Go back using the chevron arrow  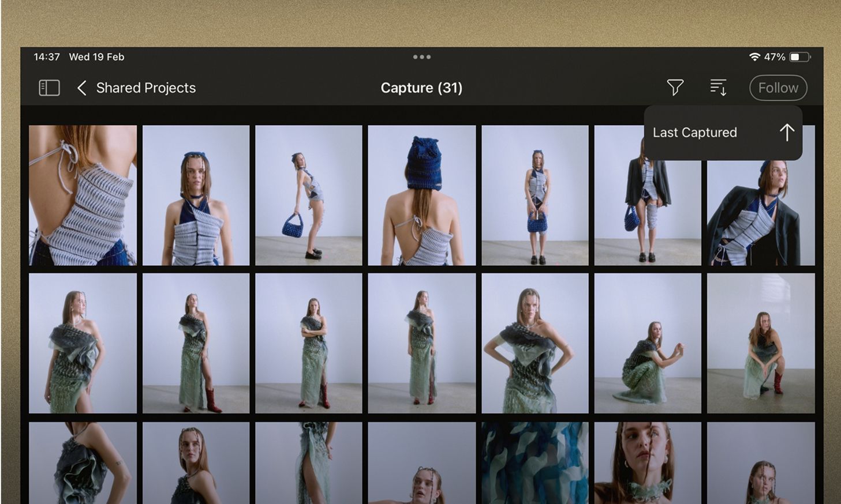pos(82,88)
